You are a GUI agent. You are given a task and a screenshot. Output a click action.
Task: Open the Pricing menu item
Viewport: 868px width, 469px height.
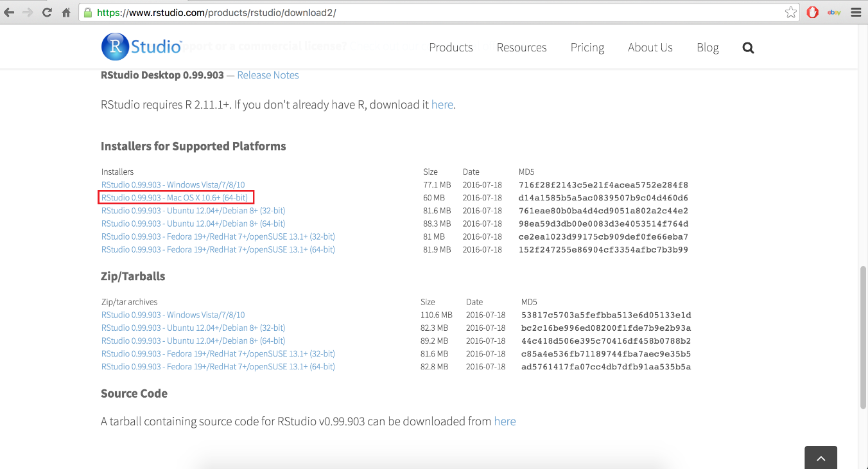coord(587,48)
